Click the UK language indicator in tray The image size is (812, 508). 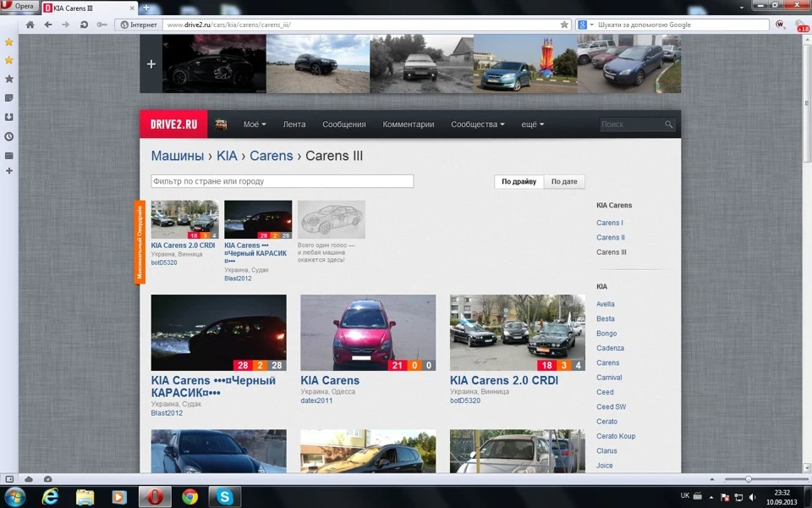pos(684,495)
